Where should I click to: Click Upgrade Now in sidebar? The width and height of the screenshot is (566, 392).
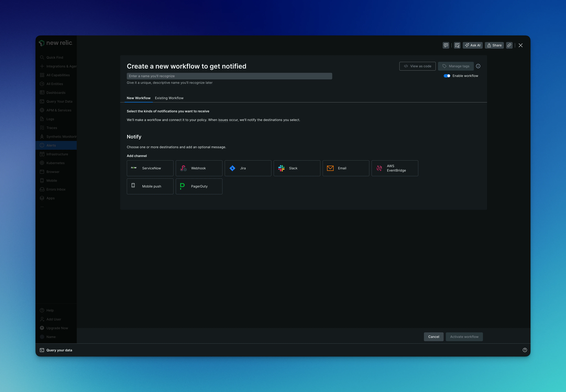(x=56, y=328)
